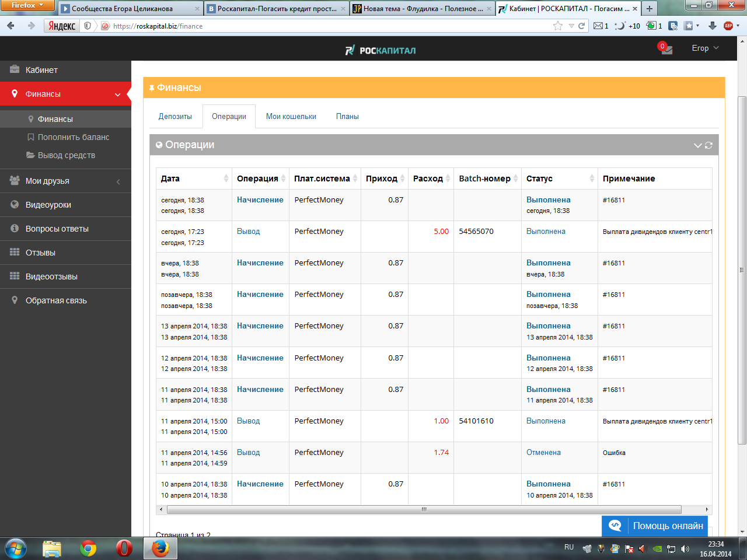The image size is (747, 560).
Task: Switch to the Депозиты tab
Action: click(x=175, y=117)
